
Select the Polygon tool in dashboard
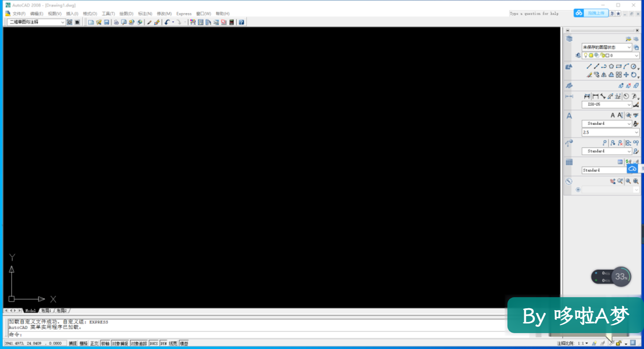(x=611, y=67)
